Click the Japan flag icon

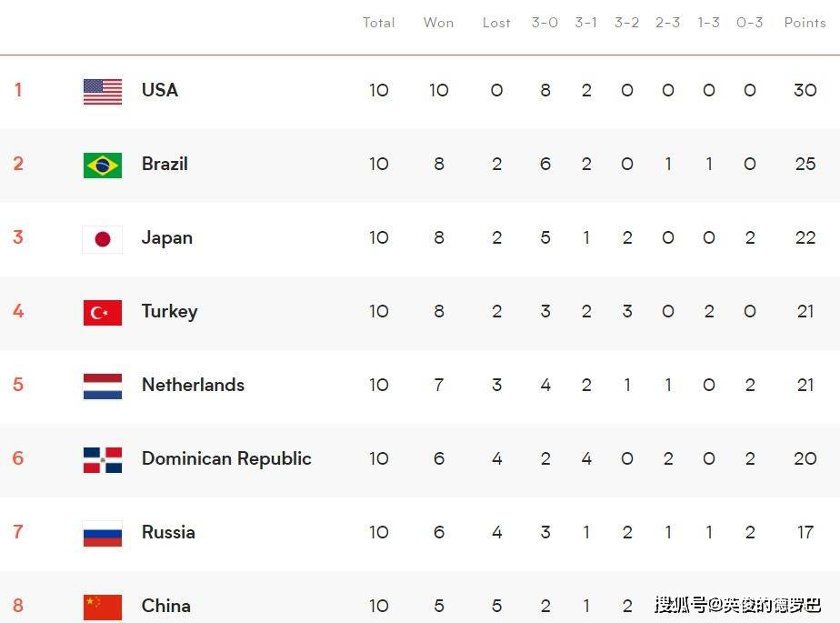tap(103, 238)
